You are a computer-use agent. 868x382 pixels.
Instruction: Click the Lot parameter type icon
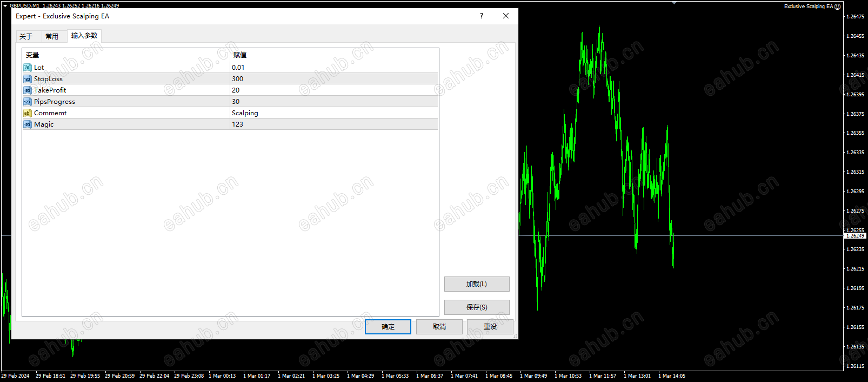coord(28,68)
